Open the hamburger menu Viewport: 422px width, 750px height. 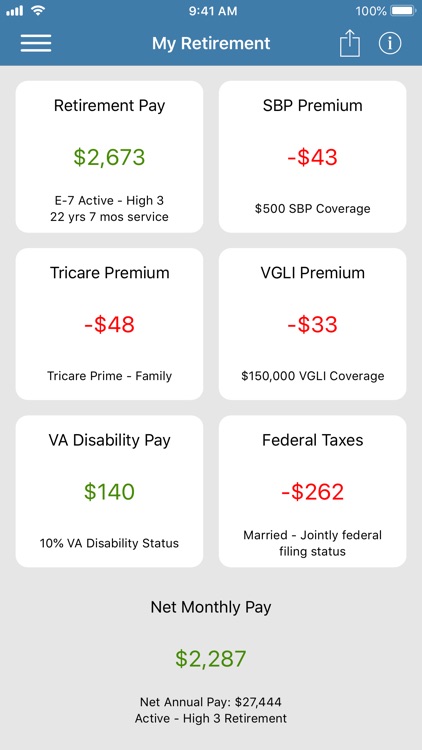pos(36,44)
